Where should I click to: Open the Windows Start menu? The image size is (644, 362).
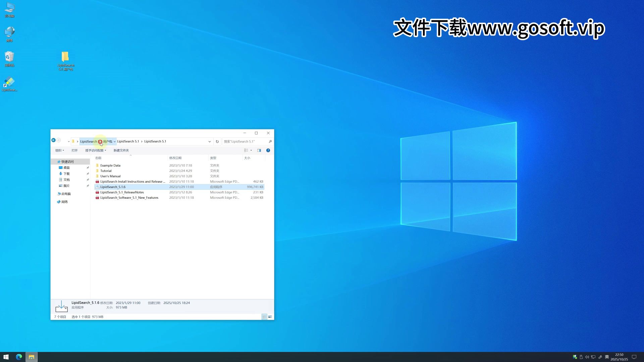[x=6, y=357]
